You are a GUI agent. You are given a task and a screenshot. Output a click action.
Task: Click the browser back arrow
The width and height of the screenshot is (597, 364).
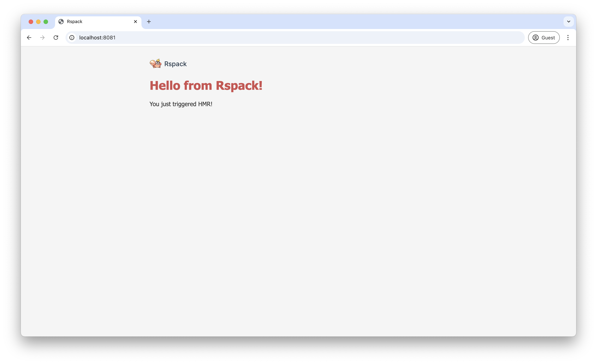pyautogui.click(x=29, y=38)
